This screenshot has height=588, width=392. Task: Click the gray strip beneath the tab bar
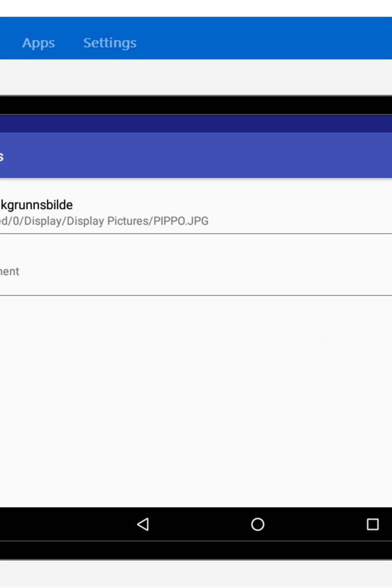pyautogui.click(x=196, y=77)
